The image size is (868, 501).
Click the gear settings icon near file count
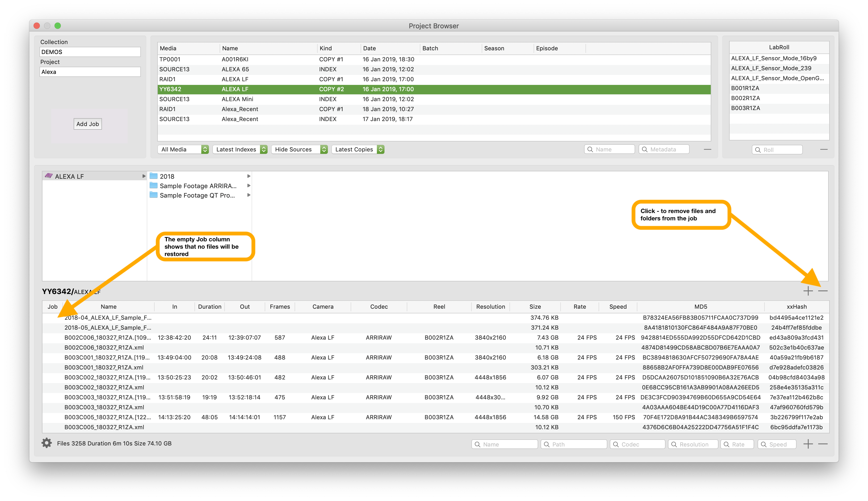46,443
